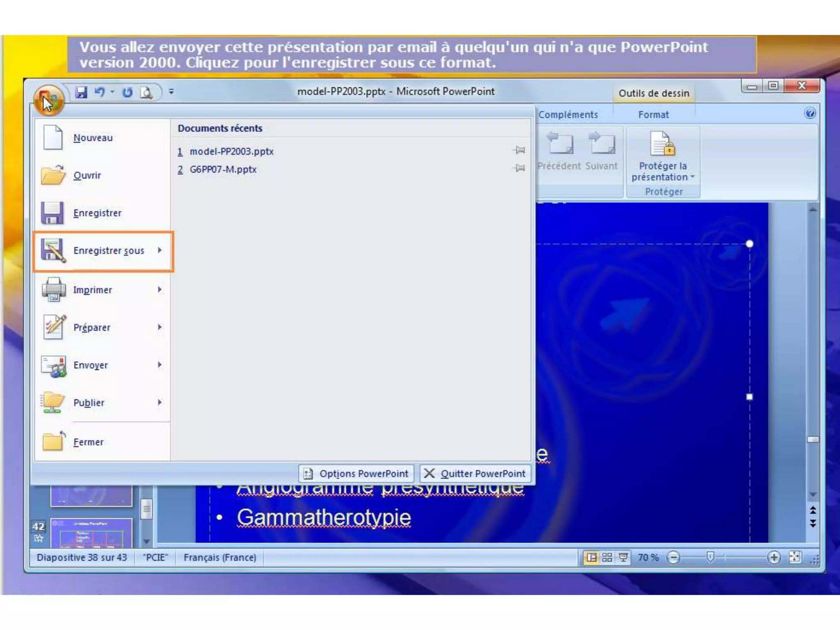Screen dimensions: 840x630
Task: Pin model-PP2003.pptx to the recent list
Action: [x=519, y=150]
